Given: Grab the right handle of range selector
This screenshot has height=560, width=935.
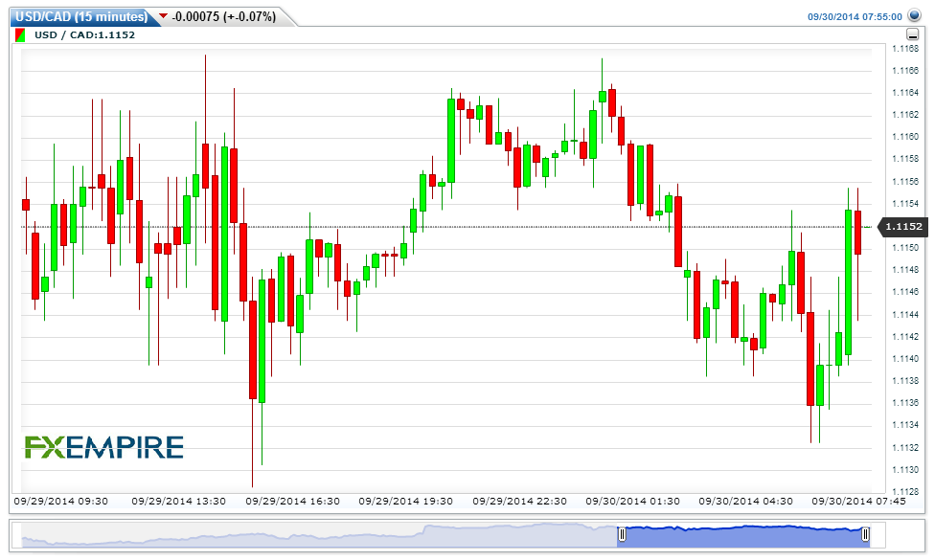Looking at the screenshot, I should click(x=865, y=534).
